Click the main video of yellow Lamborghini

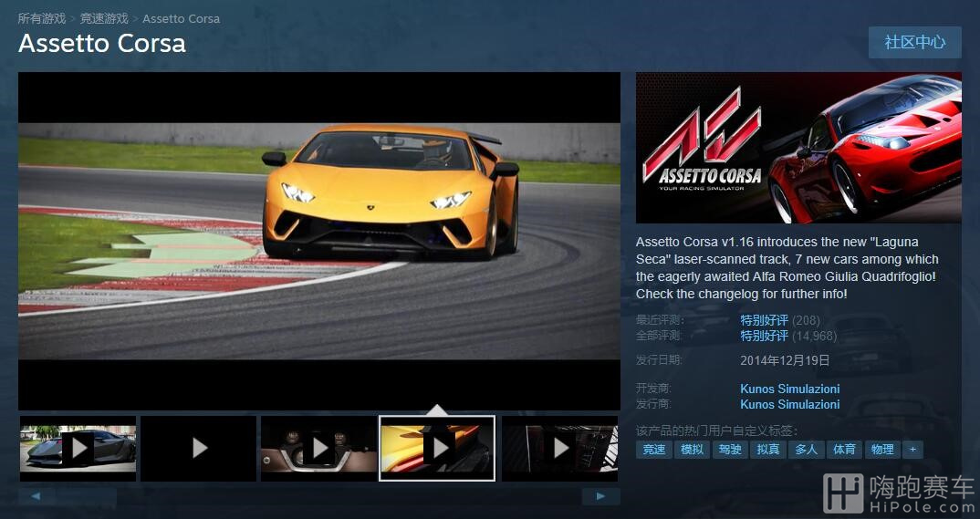[x=319, y=241]
